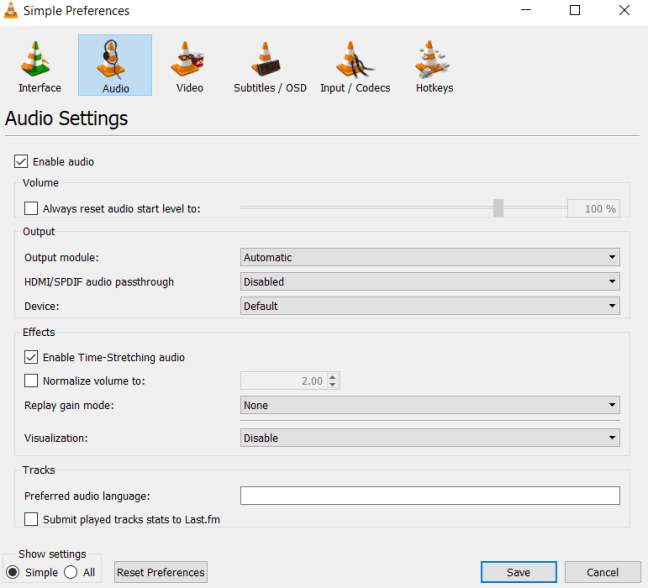Viewport: 648px width, 588px height.
Task: Open the Interface preferences cone icon
Action: (x=39, y=60)
